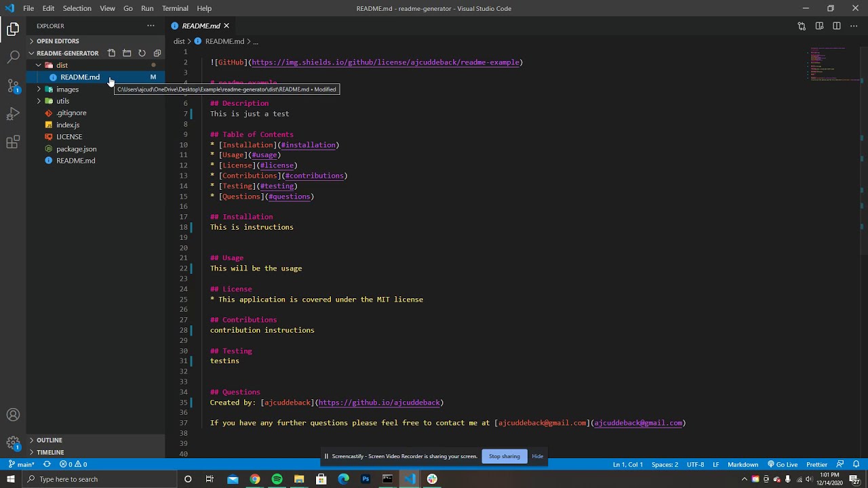Open Photoshop from the taskbar
Viewport: 868px width, 488px height.
[366, 479]
